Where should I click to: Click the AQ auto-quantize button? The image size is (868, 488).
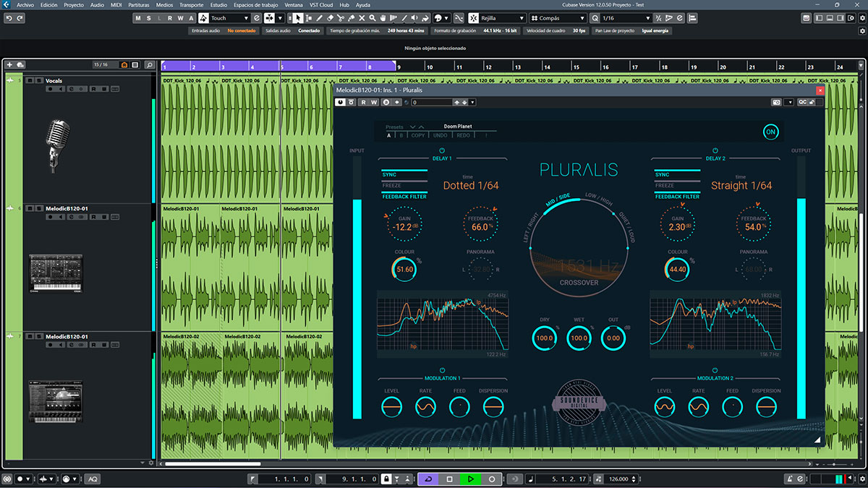[x=93, y=479]
